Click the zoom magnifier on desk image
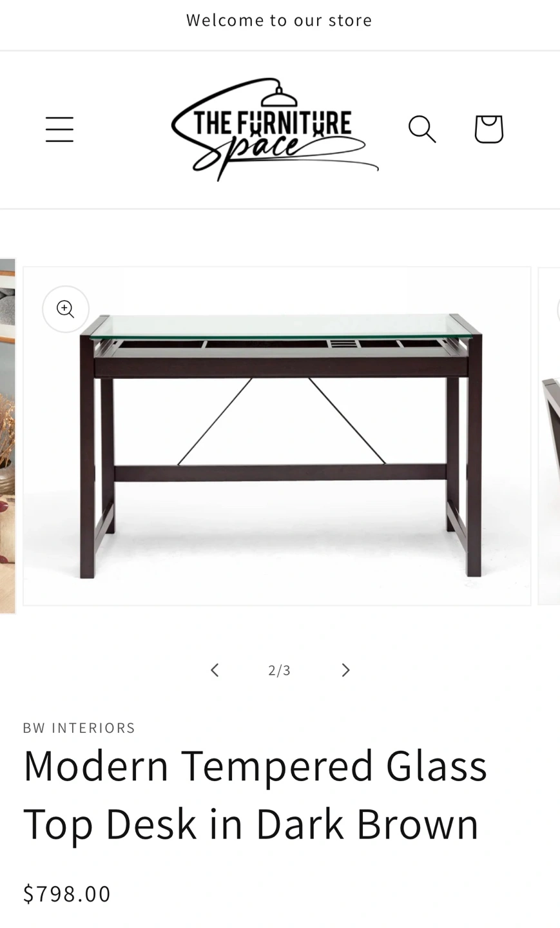 [x=66, y=309]
